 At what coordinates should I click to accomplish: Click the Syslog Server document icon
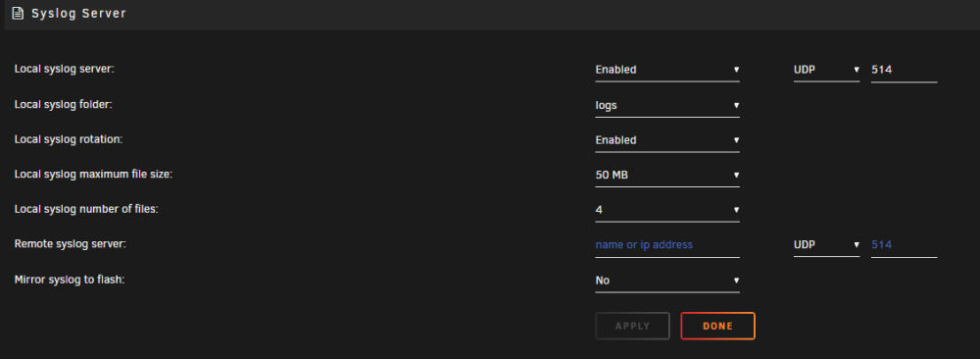click(18, 13)
